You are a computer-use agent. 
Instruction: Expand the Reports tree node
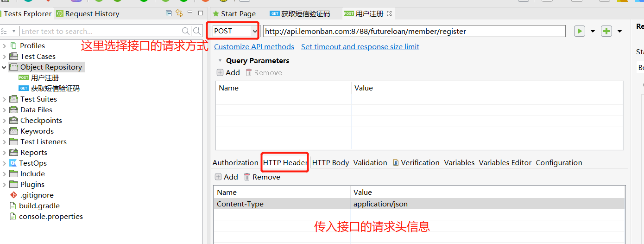[4, 152]
